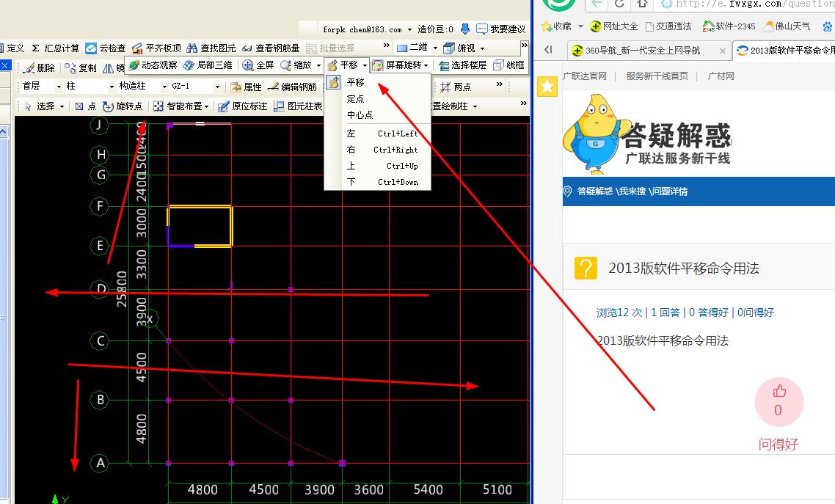Click the 缩放 zoom magnifier tool
Viewport: 835px width, 504px height.
(x=296, y=65)
